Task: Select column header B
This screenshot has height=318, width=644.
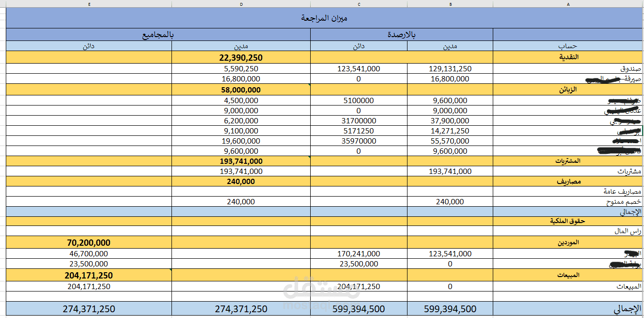Action: tap(450, 3)
